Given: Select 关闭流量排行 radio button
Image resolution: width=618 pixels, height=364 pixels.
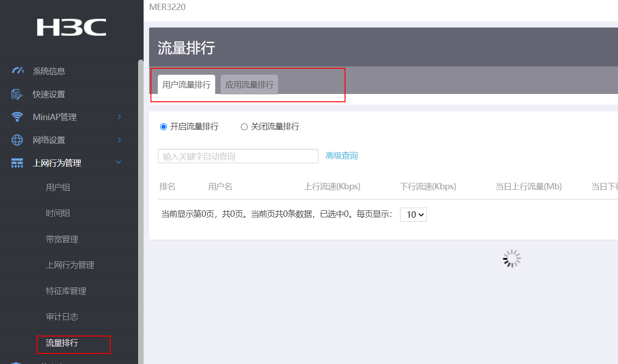Looking at the screenshot, I should pyautogui.click(x=244, y=127).
